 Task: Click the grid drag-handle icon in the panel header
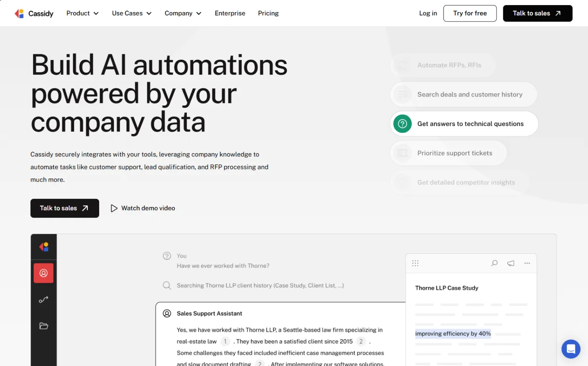coord(415,263)
